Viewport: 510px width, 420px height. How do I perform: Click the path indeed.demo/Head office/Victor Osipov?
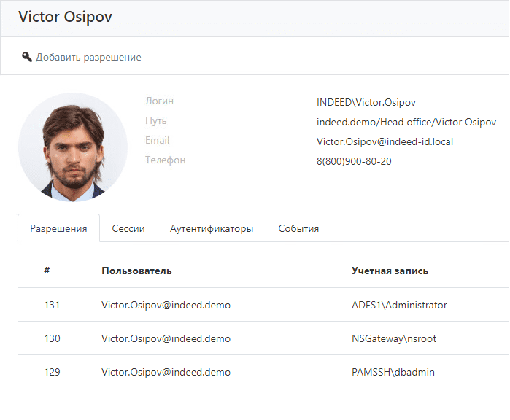(406, 122)
